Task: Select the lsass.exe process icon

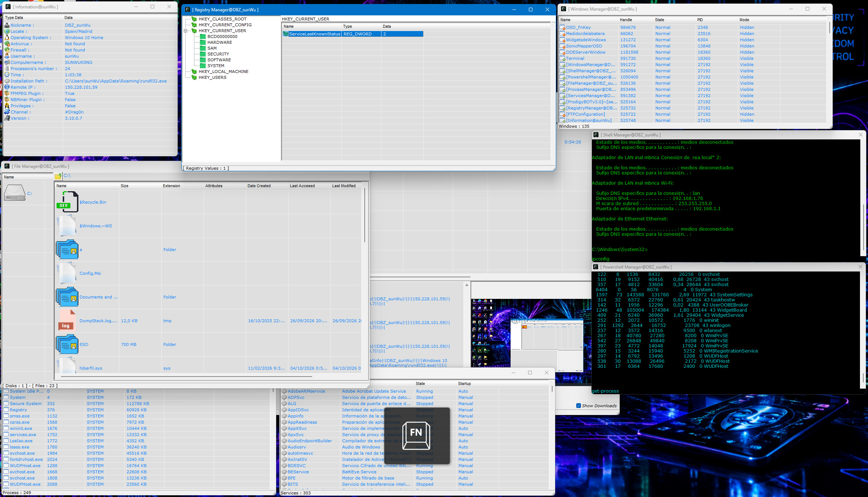Action: [6, 447]
